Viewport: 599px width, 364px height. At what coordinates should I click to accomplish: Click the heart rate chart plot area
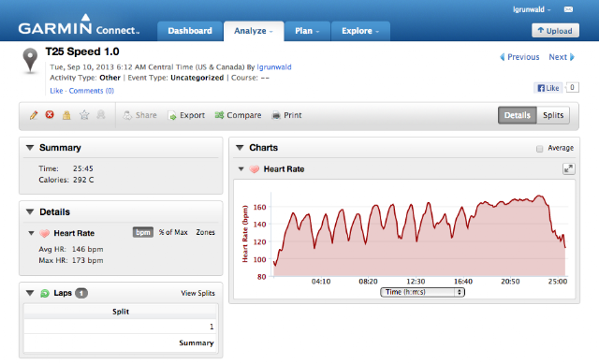pos(419,234)
